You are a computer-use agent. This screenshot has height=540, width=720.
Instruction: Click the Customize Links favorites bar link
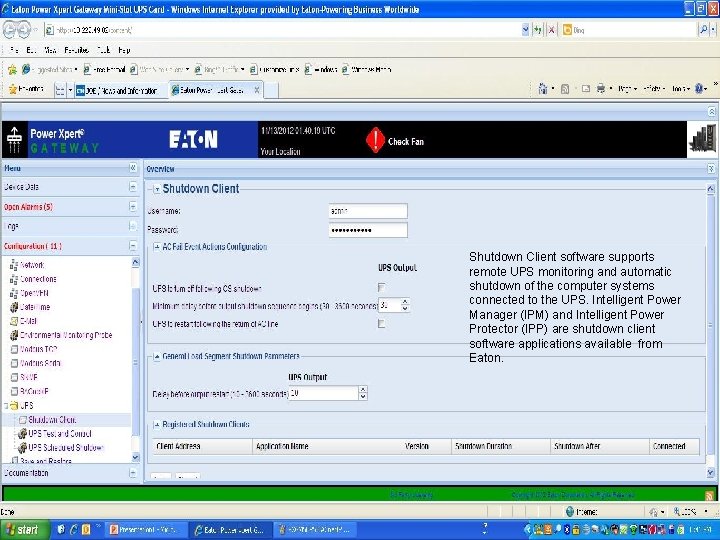click(275, 70)
